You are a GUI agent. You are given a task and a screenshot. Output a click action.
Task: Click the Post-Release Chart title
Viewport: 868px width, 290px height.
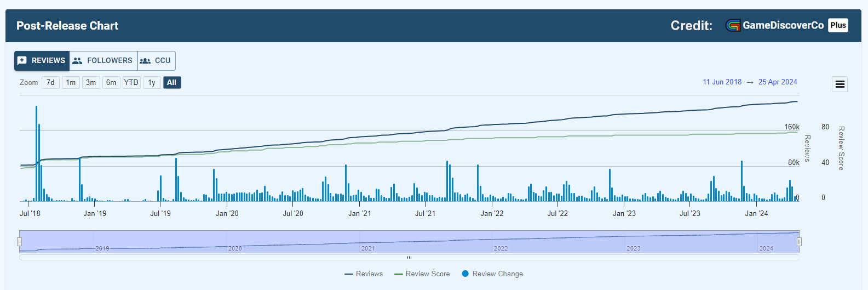[x=67, y=26]
